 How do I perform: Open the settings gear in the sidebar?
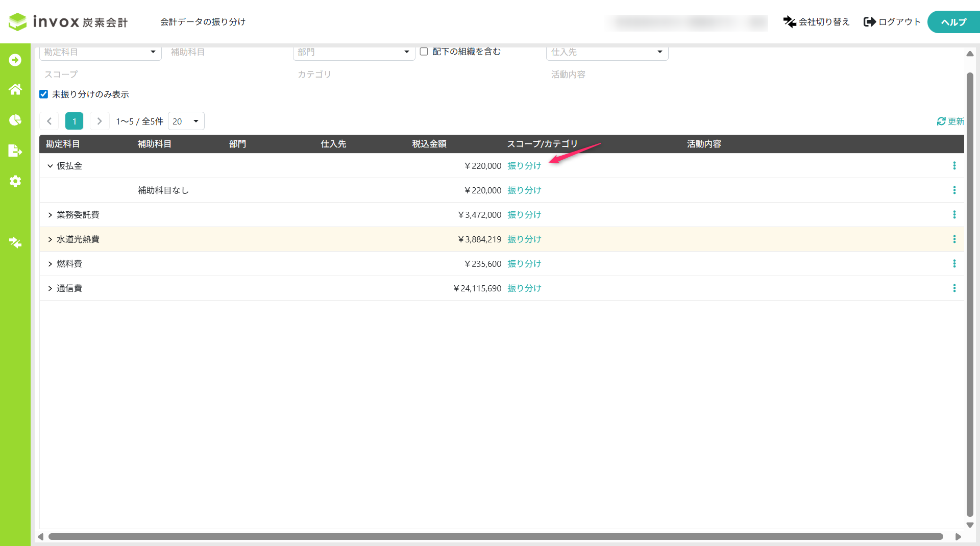click(x=15, y=181)
